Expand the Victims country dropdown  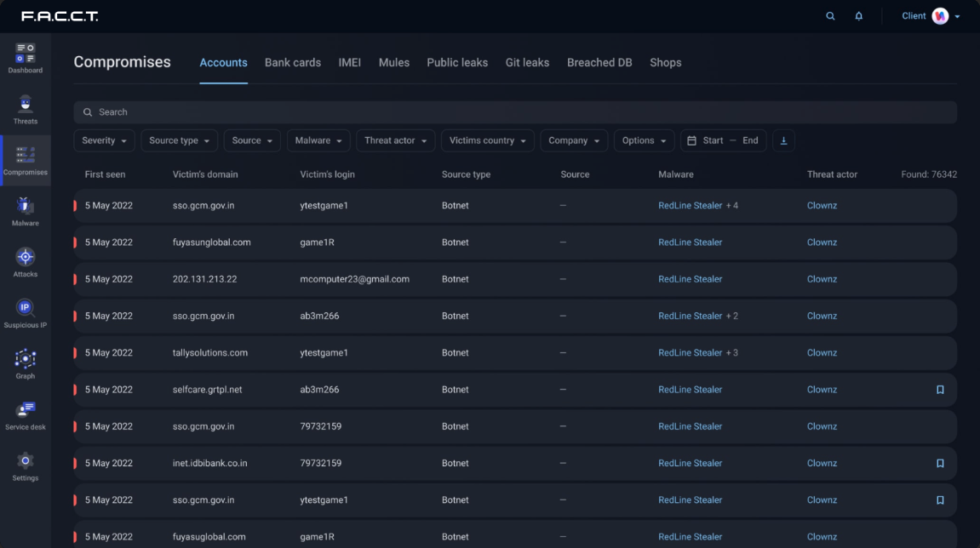click(x=487, y=140)
